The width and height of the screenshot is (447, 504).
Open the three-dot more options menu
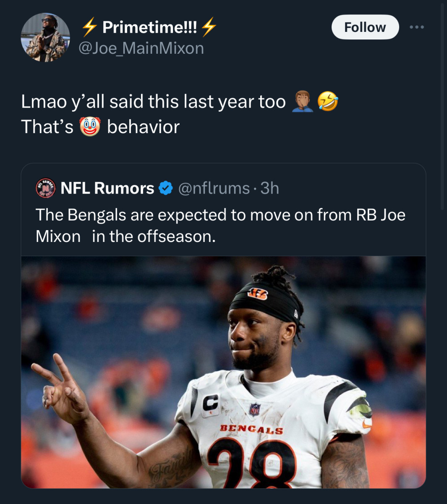click(417, 27)
